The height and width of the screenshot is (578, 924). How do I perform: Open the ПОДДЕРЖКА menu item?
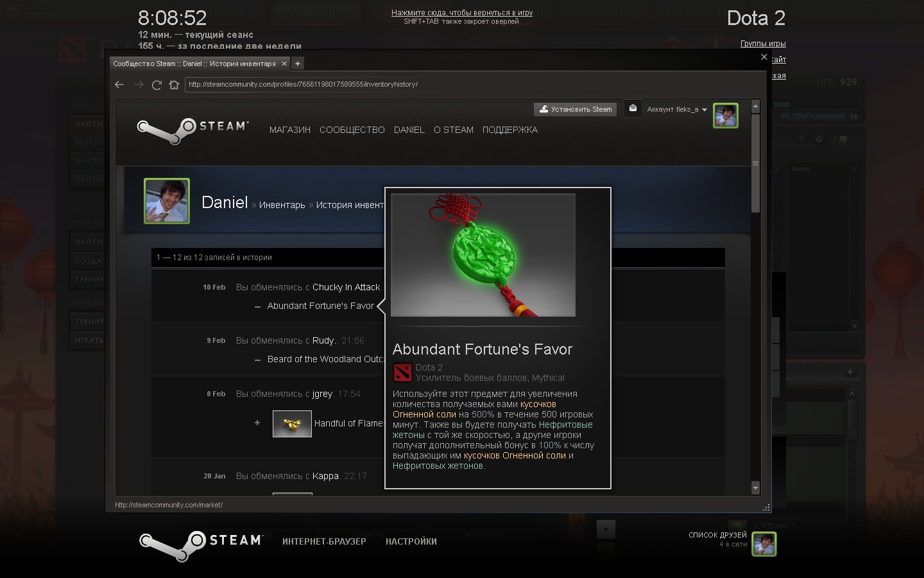tap(510, 130)
